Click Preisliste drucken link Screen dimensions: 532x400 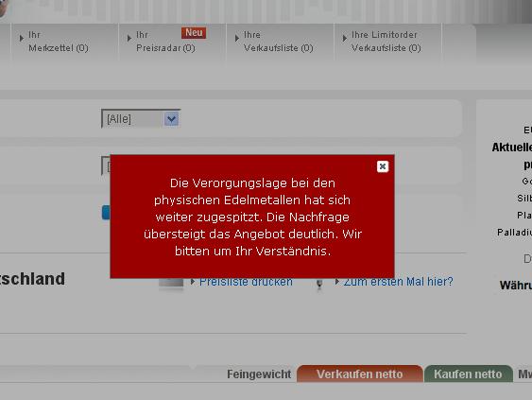[x=246, y=282]
